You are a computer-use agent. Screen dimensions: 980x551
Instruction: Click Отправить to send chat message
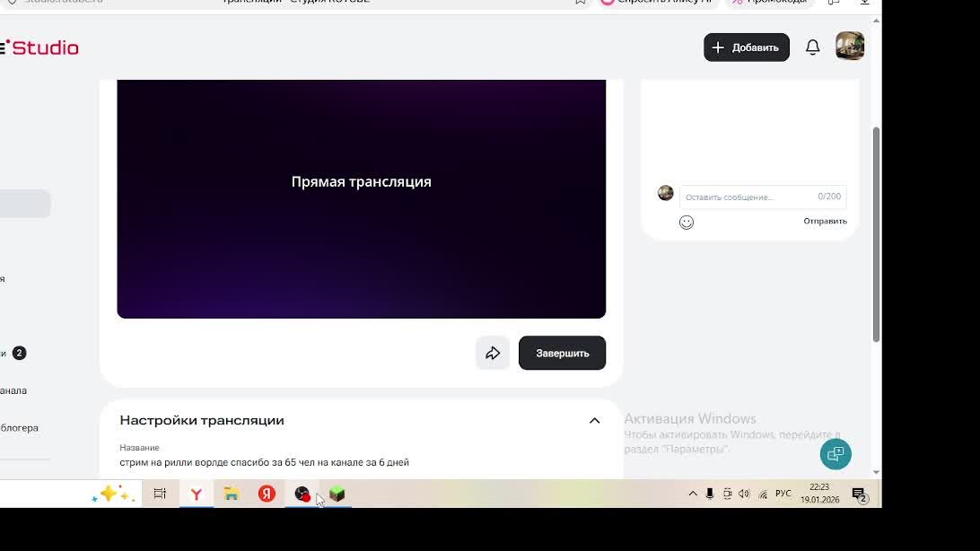825,221
